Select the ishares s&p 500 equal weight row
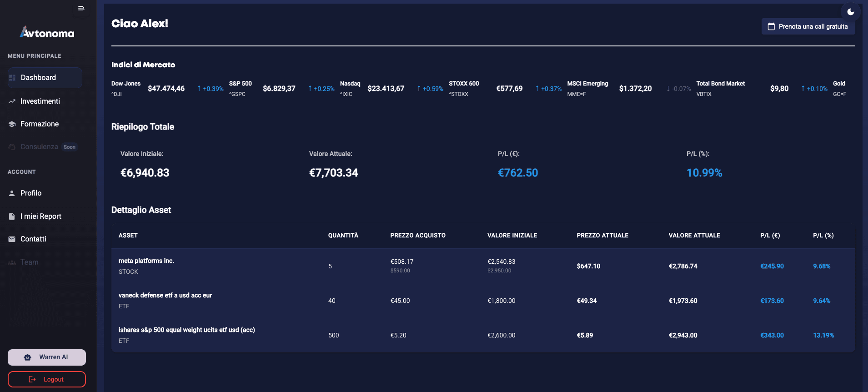The width and height of the screenshot is (868, 392). (483, 335)
